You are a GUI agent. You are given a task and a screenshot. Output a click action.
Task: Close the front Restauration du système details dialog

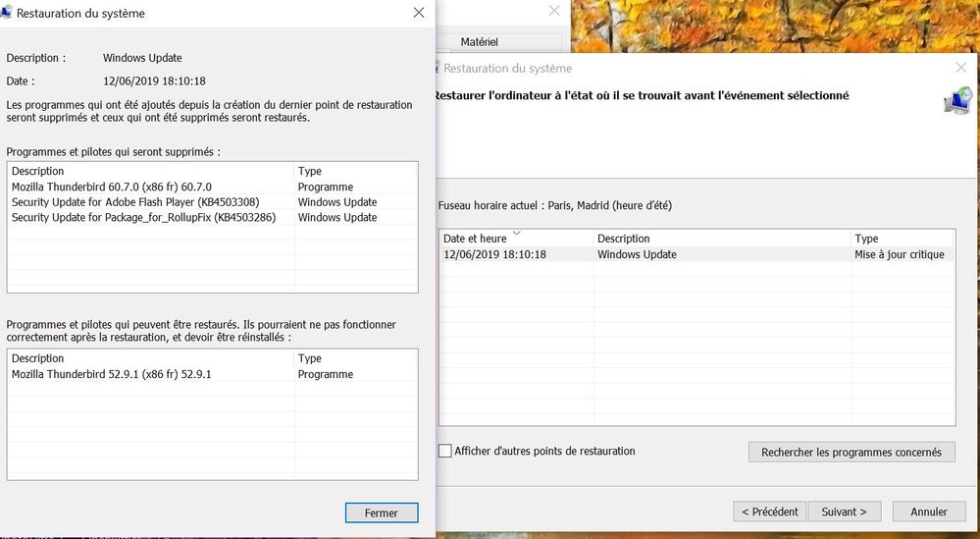[x=419, y=13]
